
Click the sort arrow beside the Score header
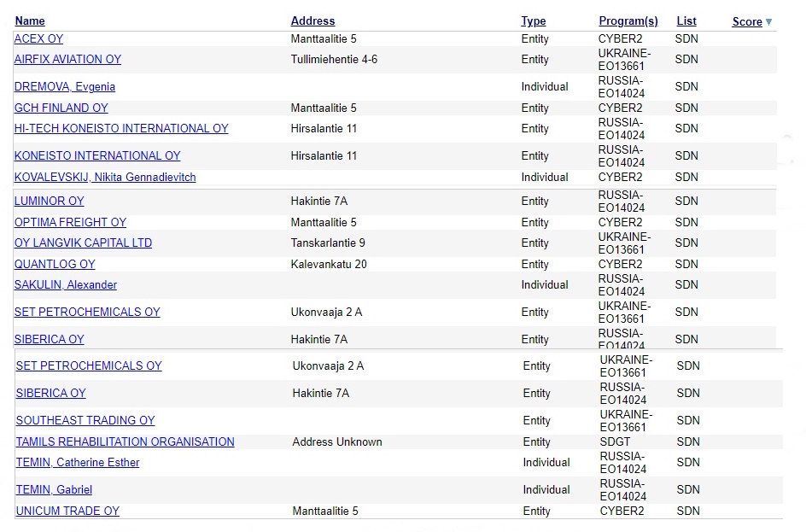pyautogui.click(x=768, y=22)
